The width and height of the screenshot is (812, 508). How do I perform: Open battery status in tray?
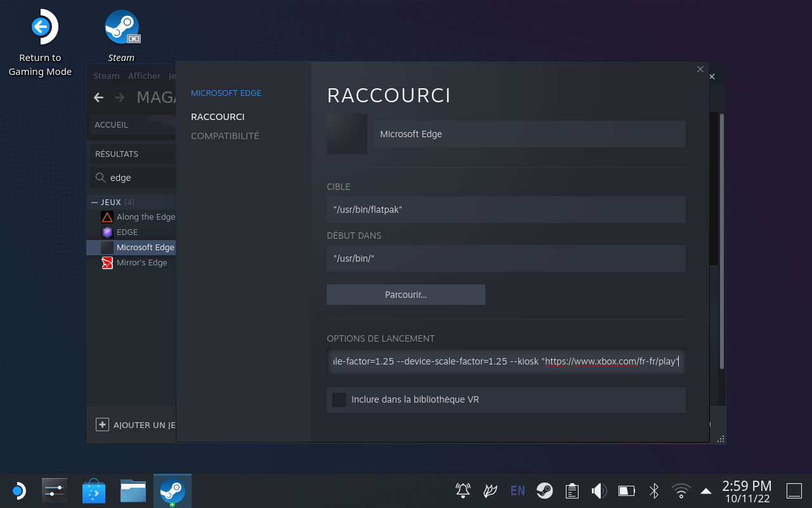point(627,490)
